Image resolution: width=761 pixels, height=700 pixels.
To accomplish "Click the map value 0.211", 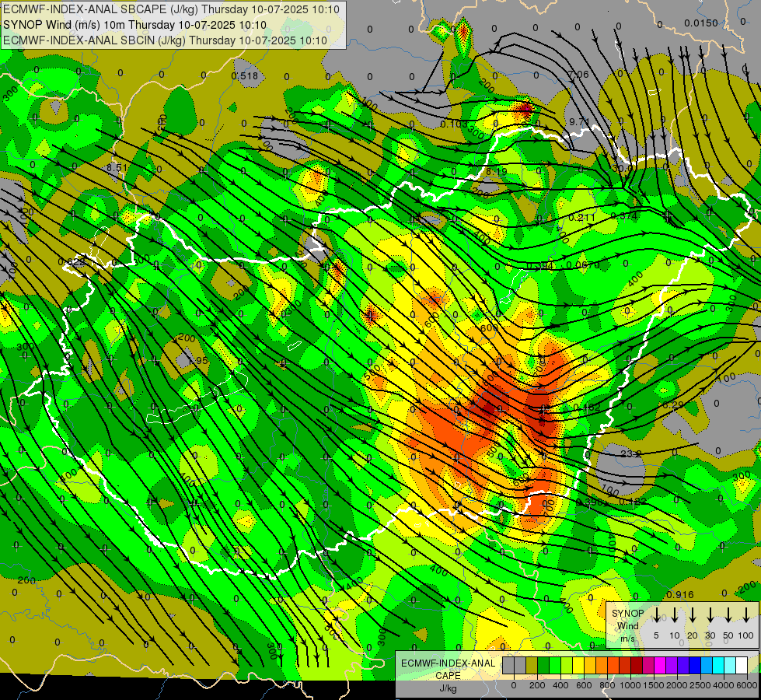I will tap(581, 217).
